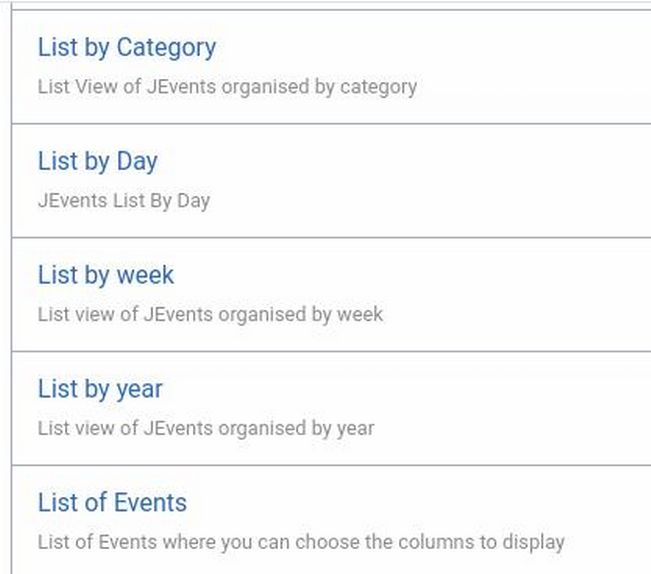Screen dimensions: 651x574
Task: Select the List by Day title
Action: (x=97, y=161)
